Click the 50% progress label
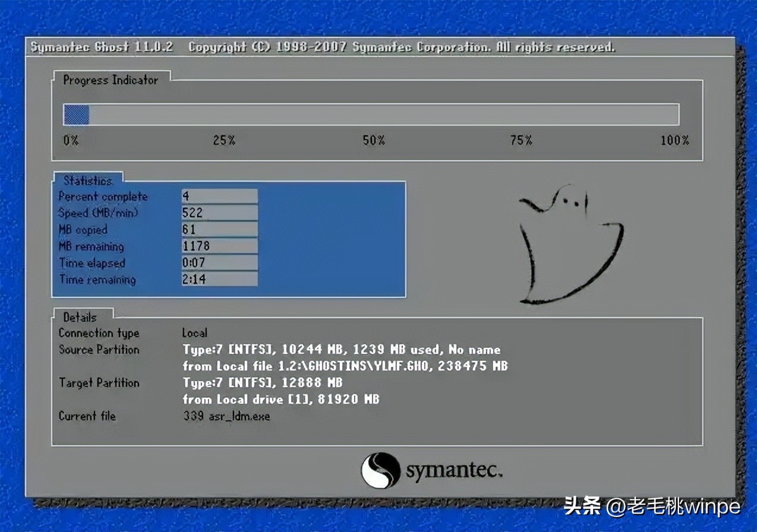Screen dimensions: 757x532 click(374, 141)
